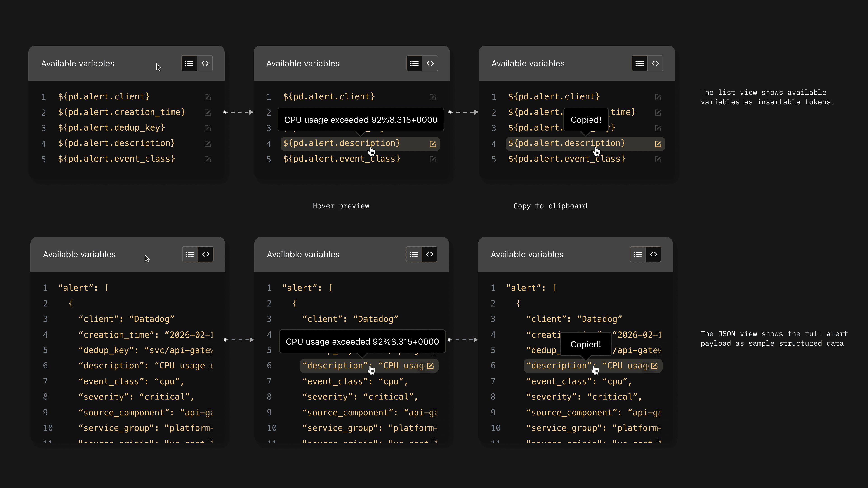
Task: Toggle code view in the top-middle panel
Action: pos(430,63)
